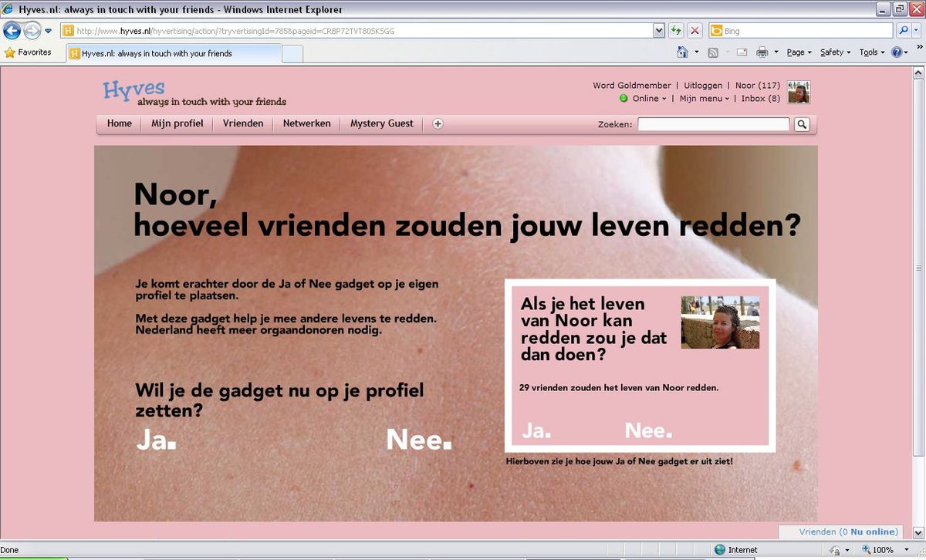
Task: Click the browser Forward arrow button
Action: coord(32,31)
